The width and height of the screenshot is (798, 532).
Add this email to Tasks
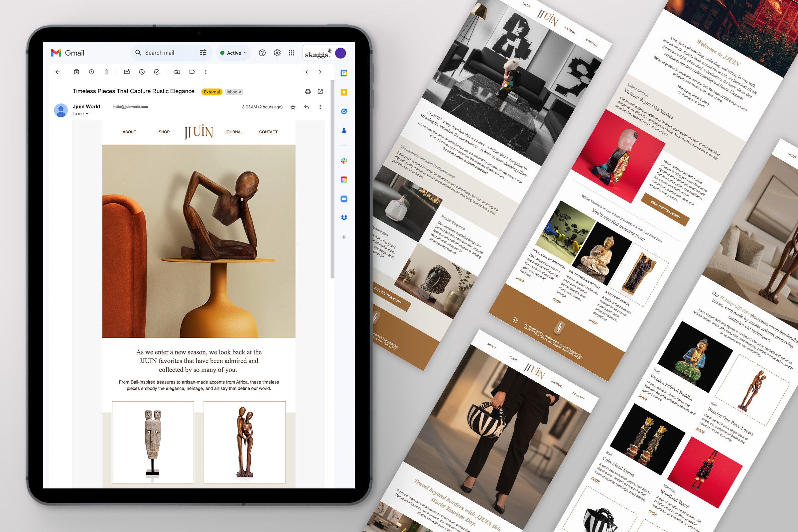[157, 72]
